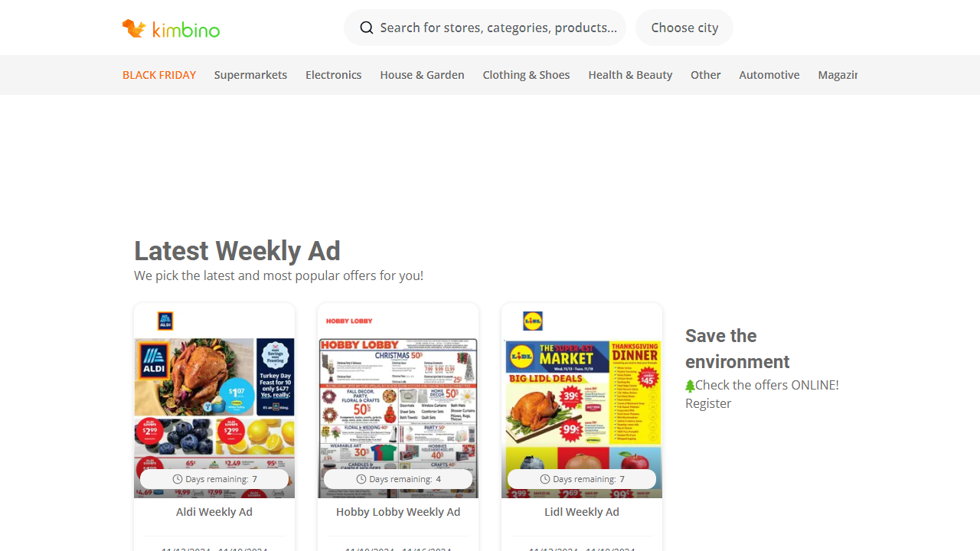Click the Aldi store logo icon

(x=165, y=321)
